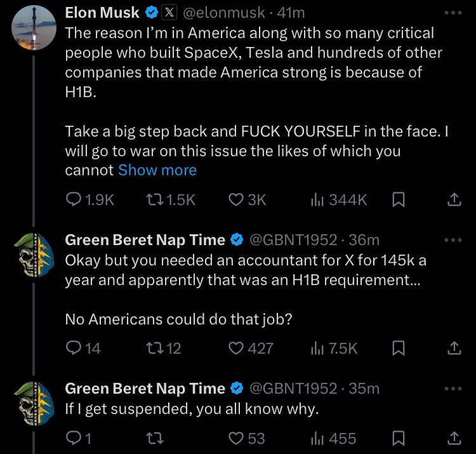View analytics of Elon Musk's tweet

(316, 200)
